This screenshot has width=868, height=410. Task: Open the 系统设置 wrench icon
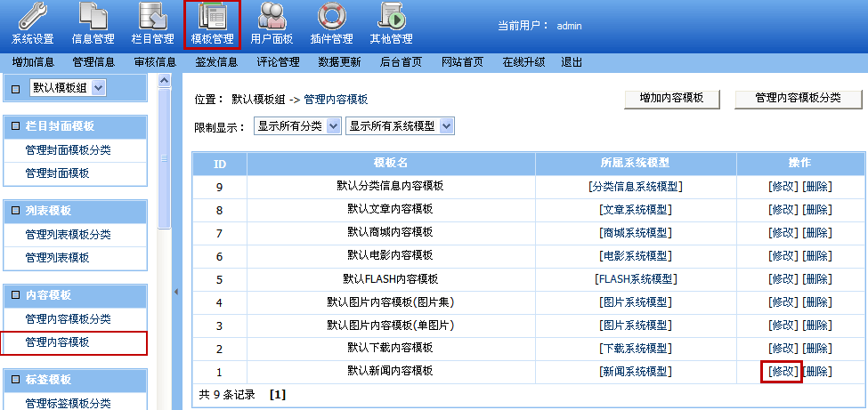[33, 17]
